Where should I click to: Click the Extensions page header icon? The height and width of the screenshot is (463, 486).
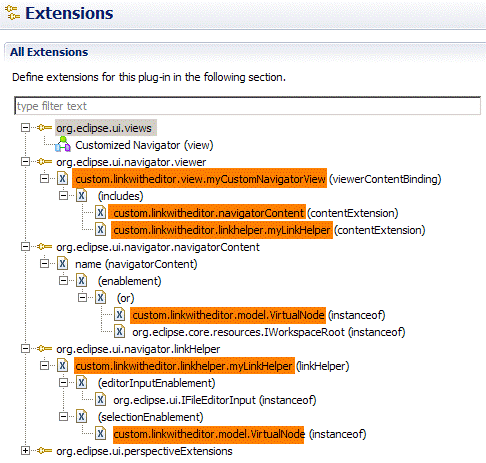pos(12,13)
